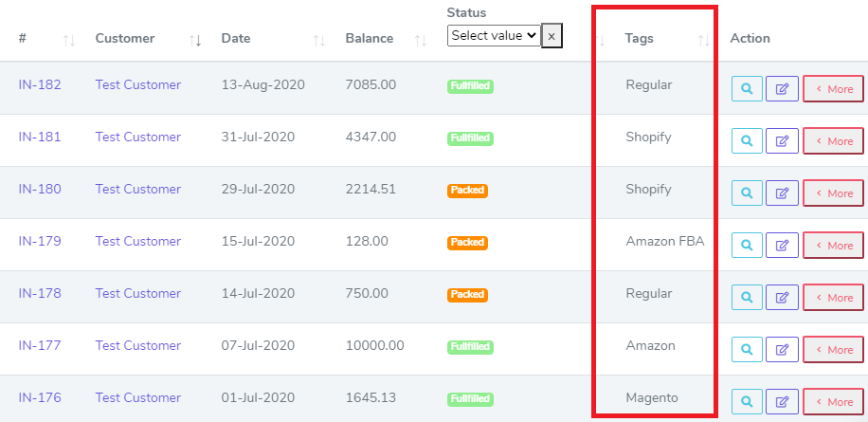The image size is (868, 422).
Task: Sort rows by Tags column arrows
Action: pos(703,40)
